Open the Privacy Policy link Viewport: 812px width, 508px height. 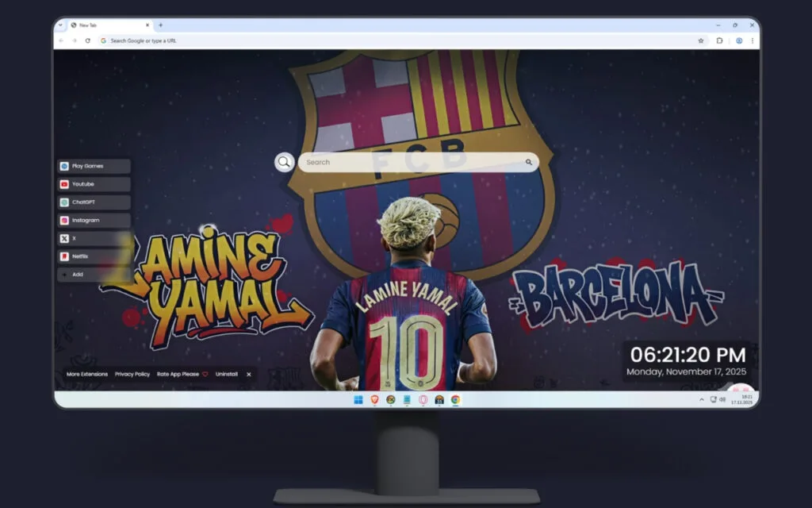132,375
